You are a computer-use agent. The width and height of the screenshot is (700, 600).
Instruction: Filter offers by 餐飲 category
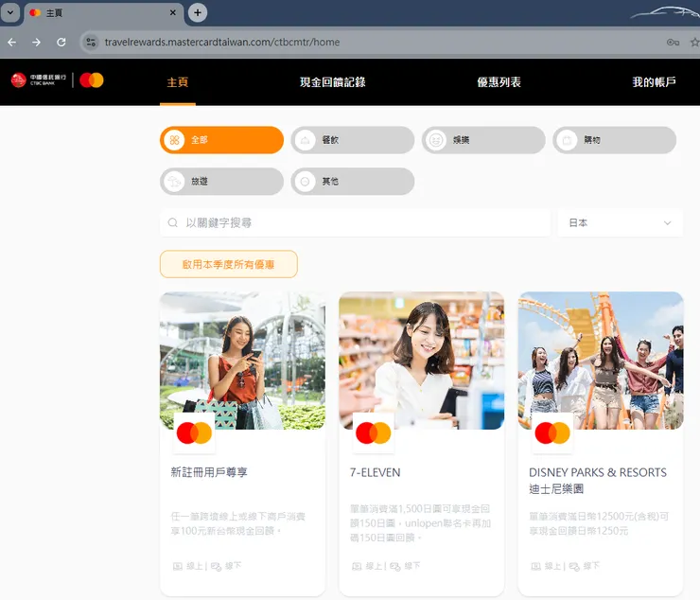[x=353, y=140]
